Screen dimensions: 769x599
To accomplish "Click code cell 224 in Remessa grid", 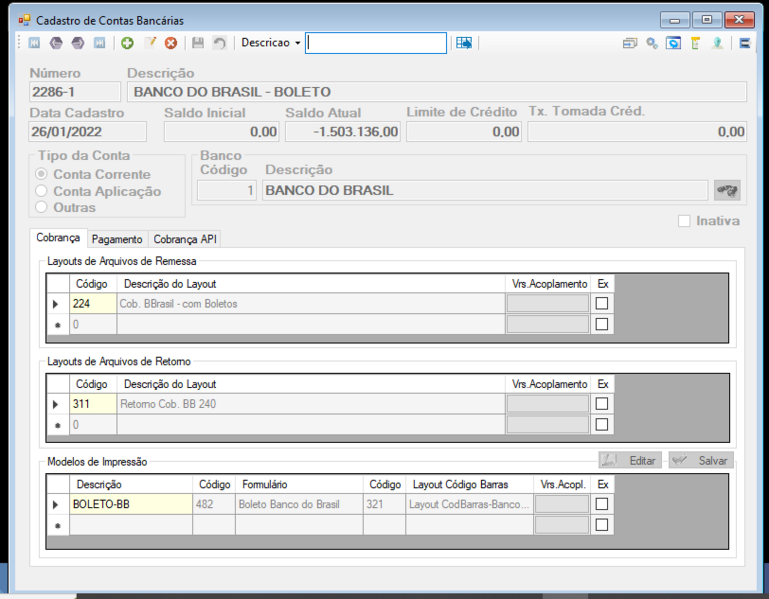I will point(93,304).
